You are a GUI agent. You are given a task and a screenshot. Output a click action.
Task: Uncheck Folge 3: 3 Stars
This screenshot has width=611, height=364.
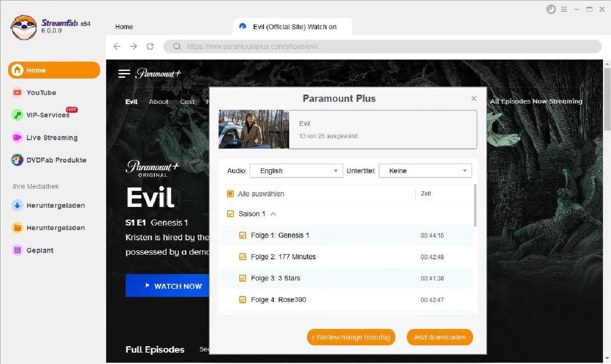pos(243,278)
